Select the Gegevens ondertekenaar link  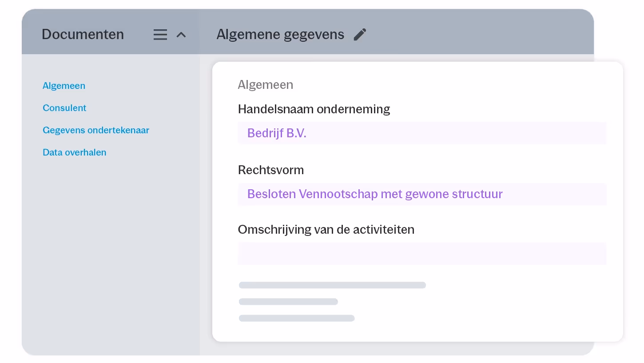(96, 130)
